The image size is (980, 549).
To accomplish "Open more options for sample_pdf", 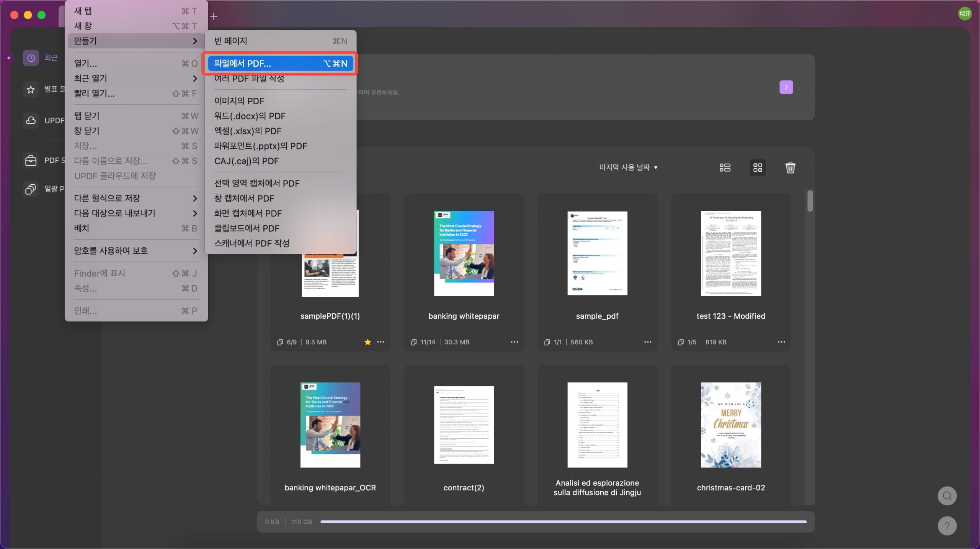I will point(648,342).
